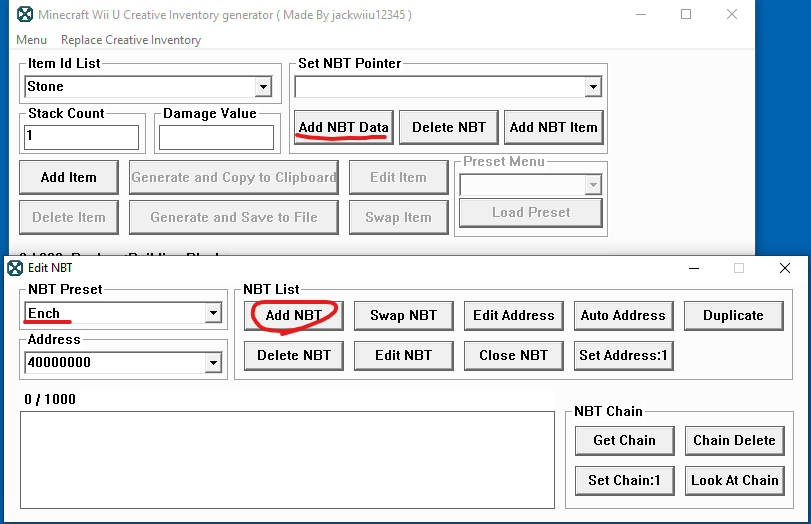Click the Edit NBT button in NBT List
The image size is (811, 524).
(403, 355)
